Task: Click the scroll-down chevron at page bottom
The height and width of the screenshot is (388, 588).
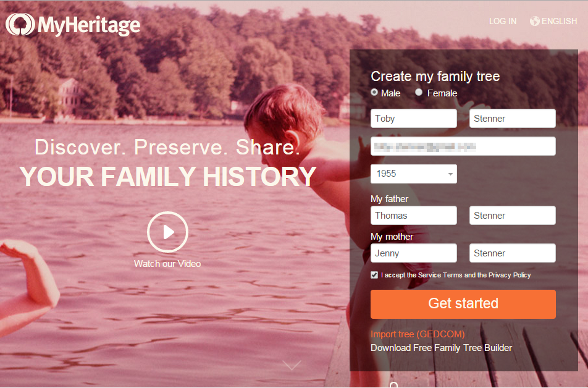Action: pos(292,365)
